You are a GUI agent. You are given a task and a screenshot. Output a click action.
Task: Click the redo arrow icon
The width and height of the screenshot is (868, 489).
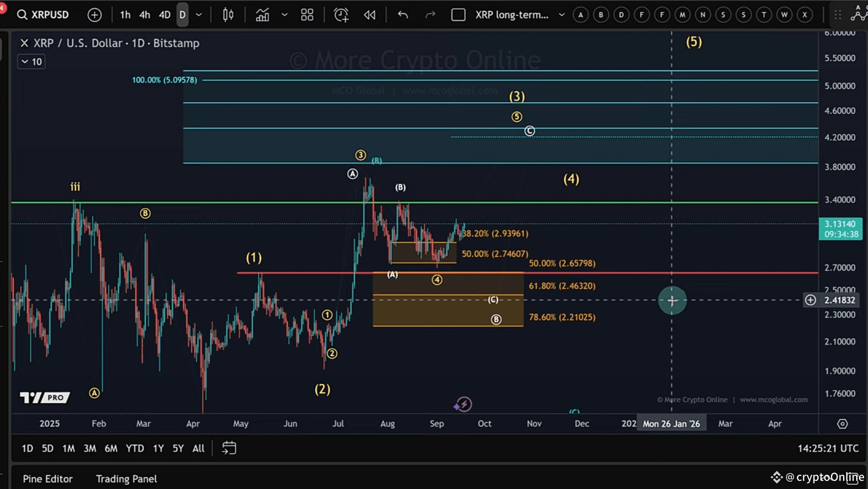(x=430, y=14)
